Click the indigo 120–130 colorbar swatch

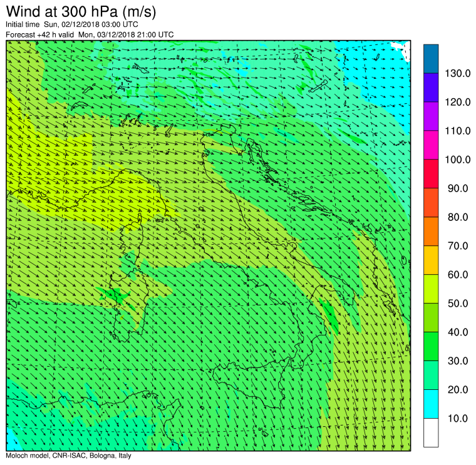coord(431,88)
